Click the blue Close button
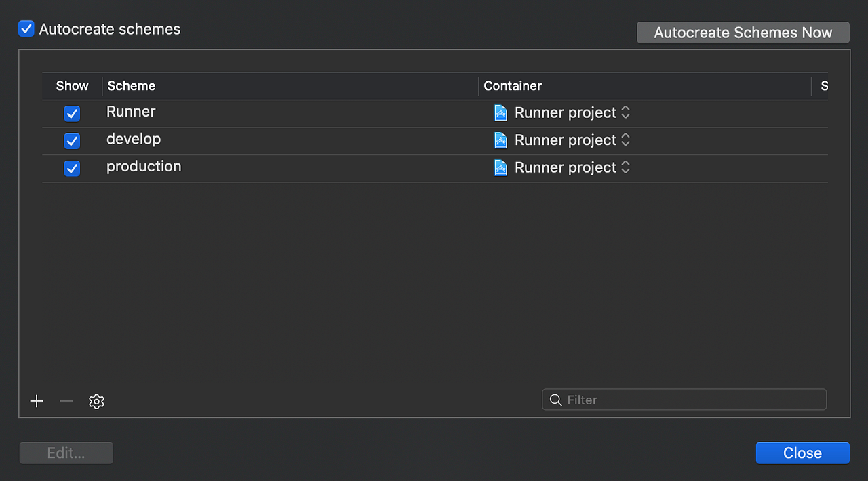The height and width of the screenshot is (481, 868). (x=802, y=453)
